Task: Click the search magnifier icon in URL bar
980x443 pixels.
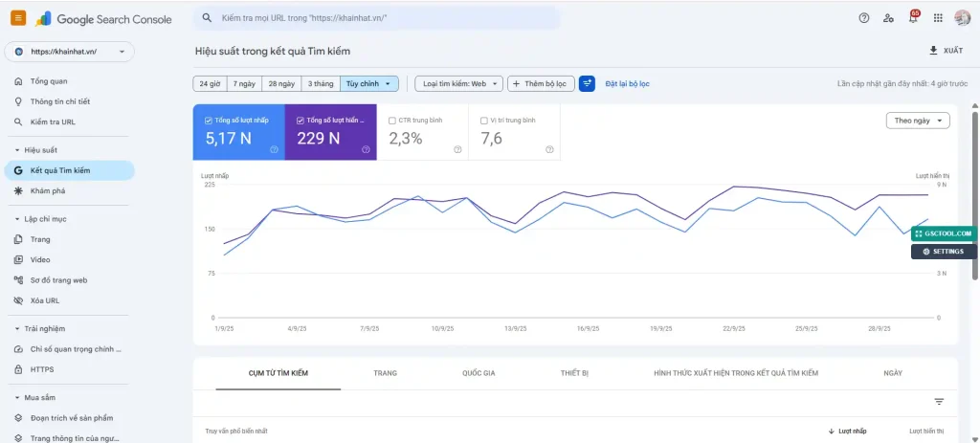Action: [207, 18]
